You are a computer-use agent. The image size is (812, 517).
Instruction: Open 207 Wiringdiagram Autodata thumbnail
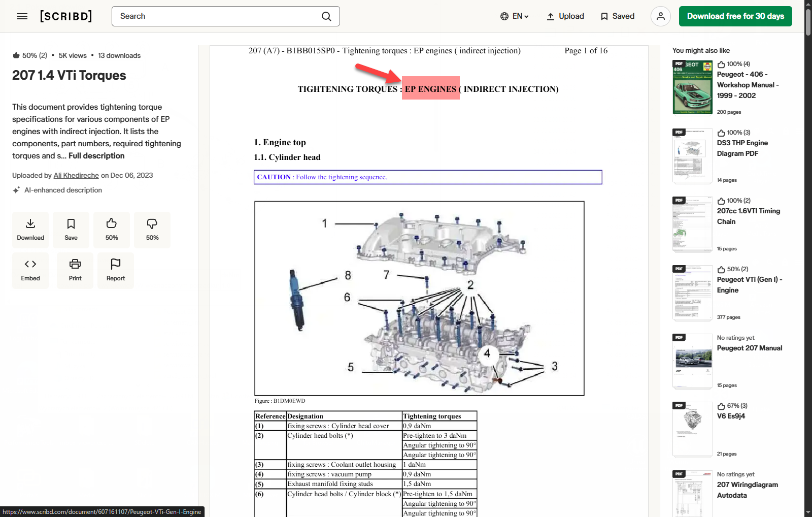pyautogui.click(x=693, y=494)
